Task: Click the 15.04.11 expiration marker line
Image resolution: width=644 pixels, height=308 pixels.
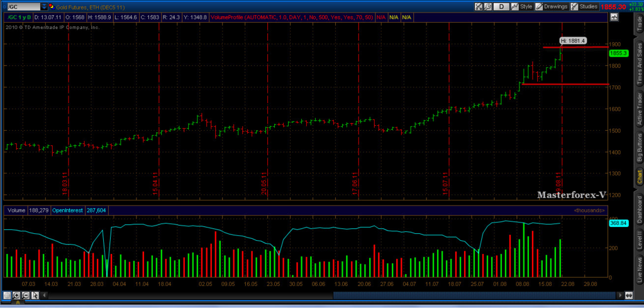Action: [x=158, y=111]
